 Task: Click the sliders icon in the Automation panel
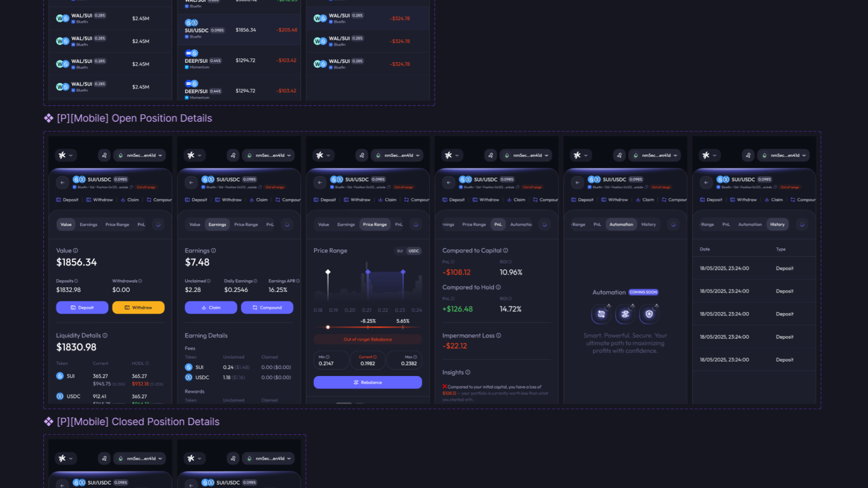pos(625,313)
